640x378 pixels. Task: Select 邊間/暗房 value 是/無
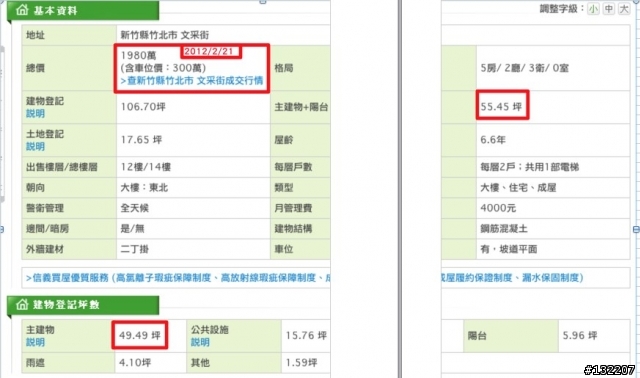tap(132, 229)
